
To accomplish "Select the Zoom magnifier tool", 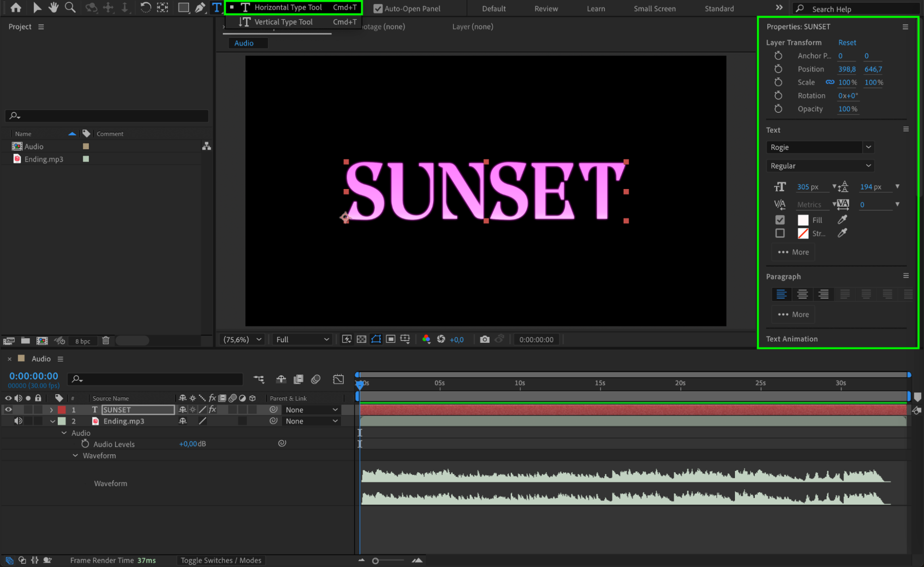I will (x=70, y=7).
